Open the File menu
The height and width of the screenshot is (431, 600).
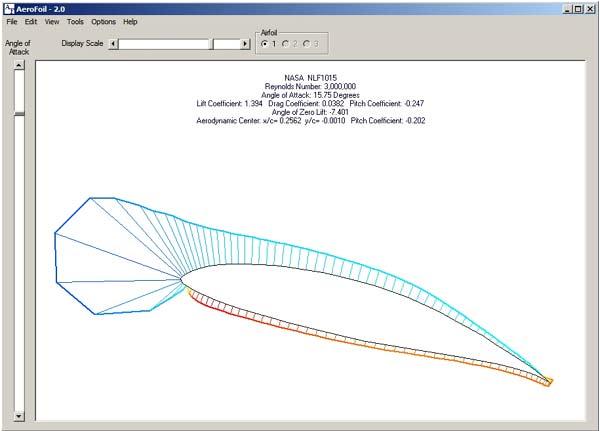click(x=12, y=22)
